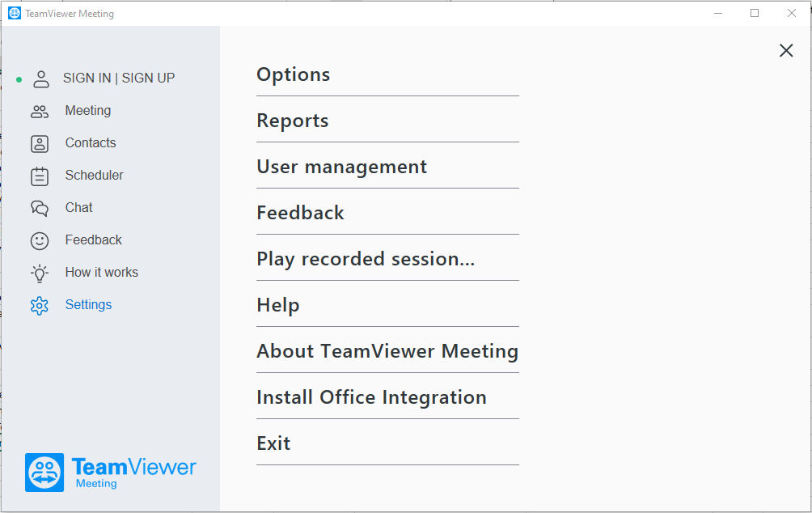
Task: Click the TeamViewer Meeting logo
Action: [110, 473]
